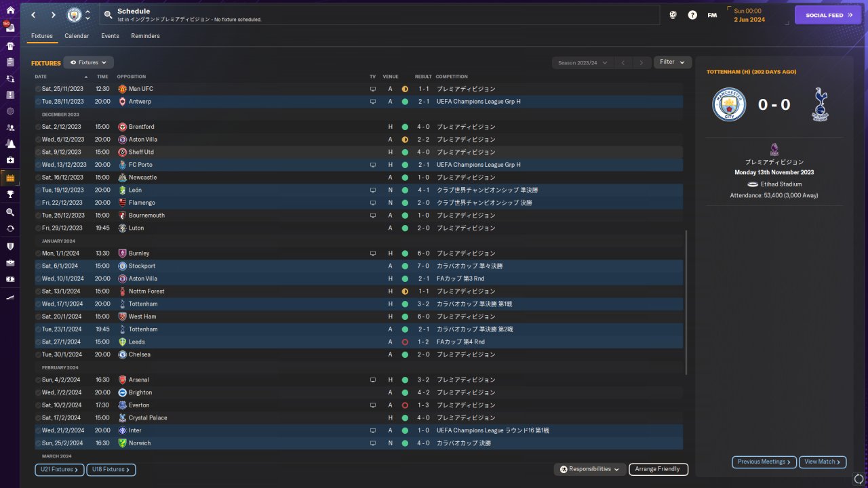Navigate back with the left arrow
This screenshot has height=488, width=868.
click(x=33, y=15)
